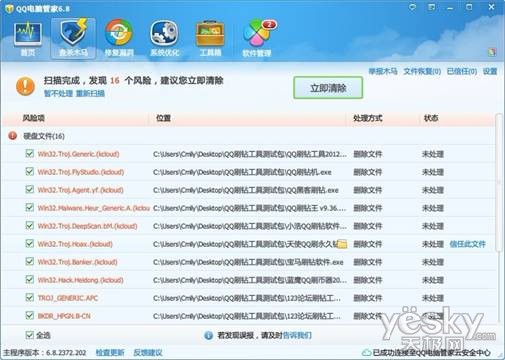The width and height of the screenshot is (505, 360).
Task: Click the 检查更新 check update link
Action: pyautogui.click(x=110, y=353)
